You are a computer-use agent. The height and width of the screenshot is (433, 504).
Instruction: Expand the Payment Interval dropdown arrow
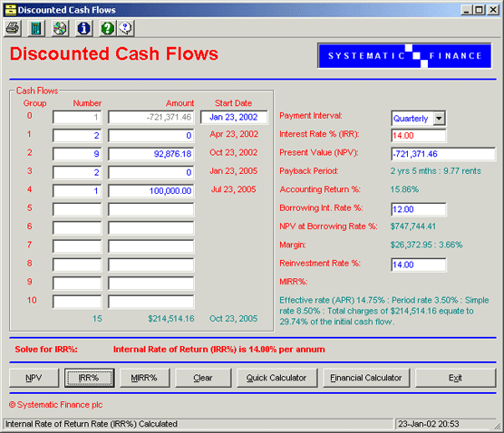point(439,118)
